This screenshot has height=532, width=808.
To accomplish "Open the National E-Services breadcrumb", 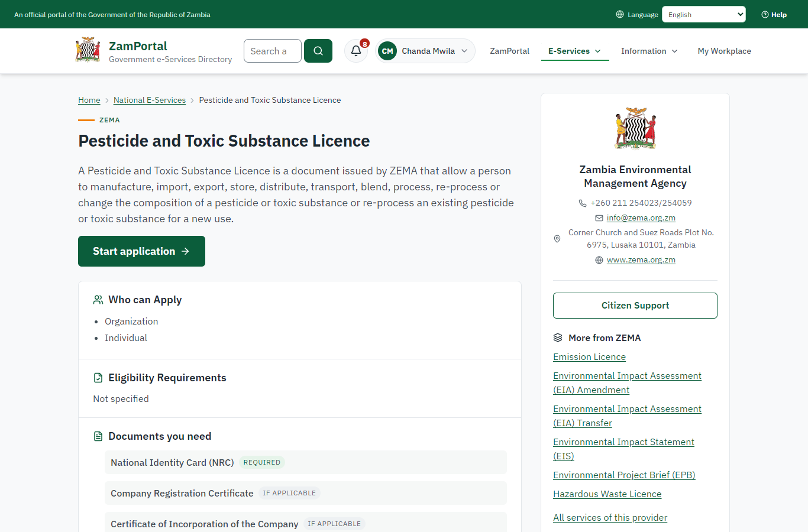I will point(150,100).
